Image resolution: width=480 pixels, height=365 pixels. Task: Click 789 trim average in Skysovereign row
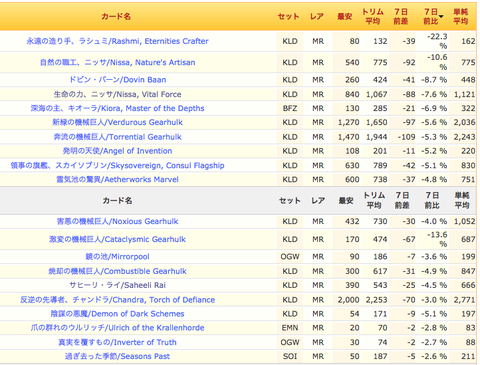[x=380, y=165]
